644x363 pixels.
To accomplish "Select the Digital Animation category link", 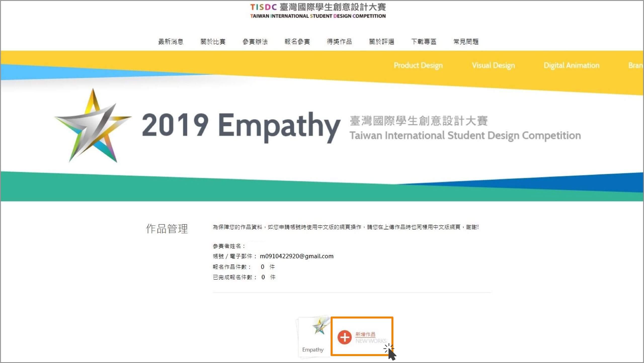I will click(571, 65).
